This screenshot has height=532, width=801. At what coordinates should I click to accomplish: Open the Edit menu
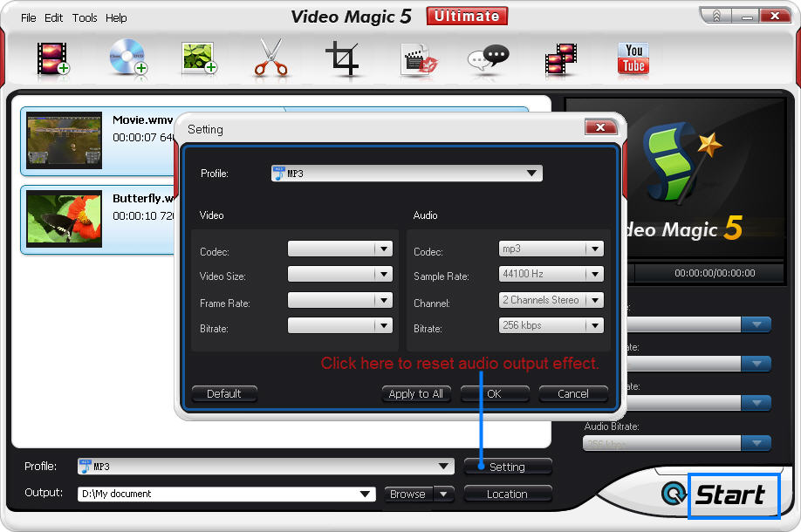click(x=53, y=17)
